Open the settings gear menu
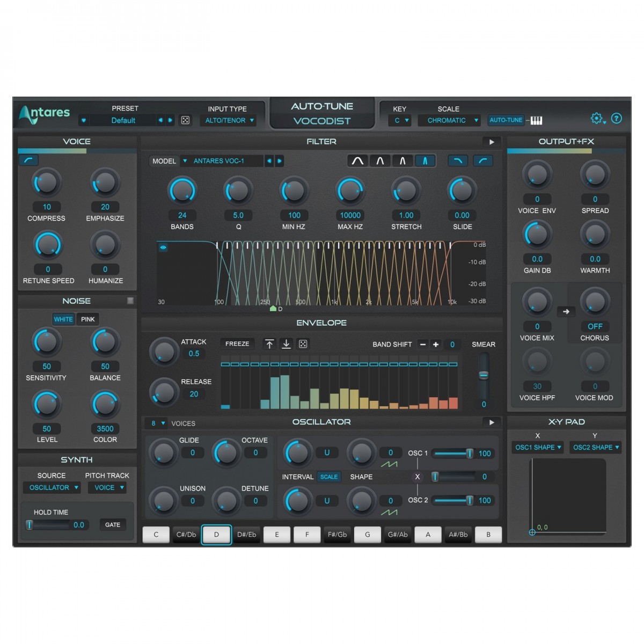This screenshot has height=644, width=644. point(597,119)
